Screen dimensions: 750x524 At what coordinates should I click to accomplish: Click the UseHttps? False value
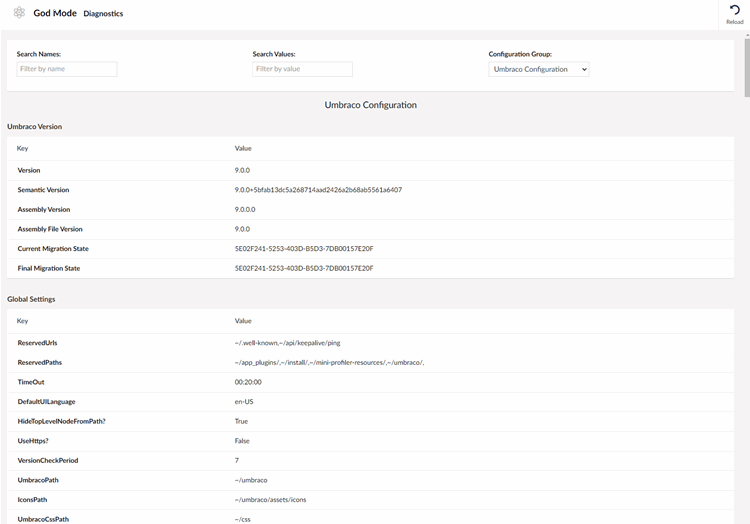243,441
